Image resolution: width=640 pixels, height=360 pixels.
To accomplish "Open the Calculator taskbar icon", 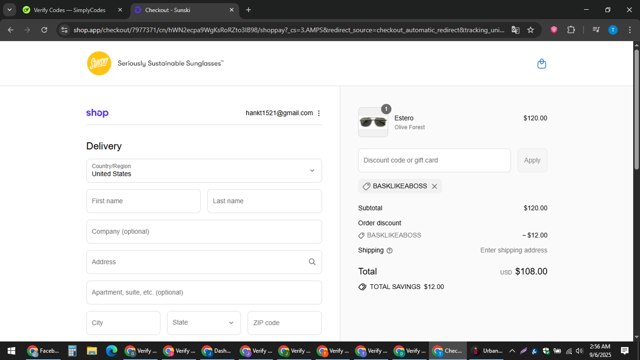I will (72, 351).
